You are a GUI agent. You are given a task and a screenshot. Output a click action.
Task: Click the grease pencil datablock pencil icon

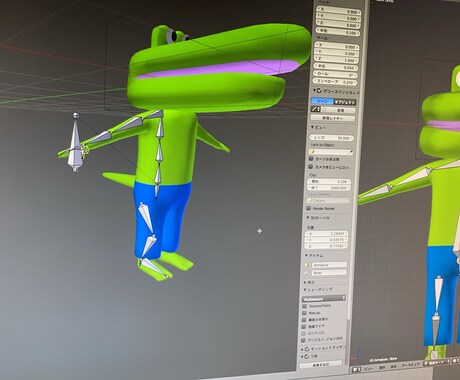pyautogui.click(x=314, y=109)
